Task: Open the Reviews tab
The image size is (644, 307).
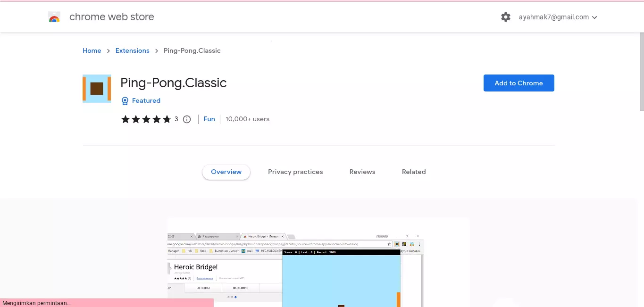Action: point(362,172)
